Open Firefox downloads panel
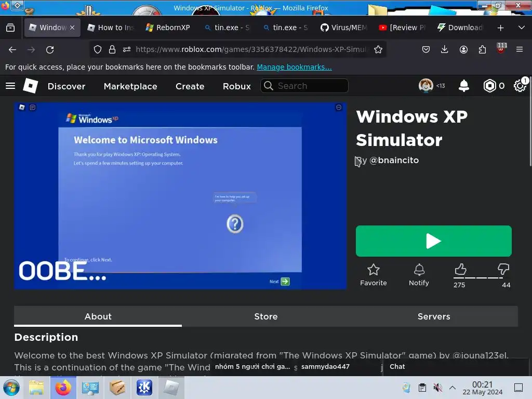This screenshot has height=399, width=532. [x=445, y=49]
